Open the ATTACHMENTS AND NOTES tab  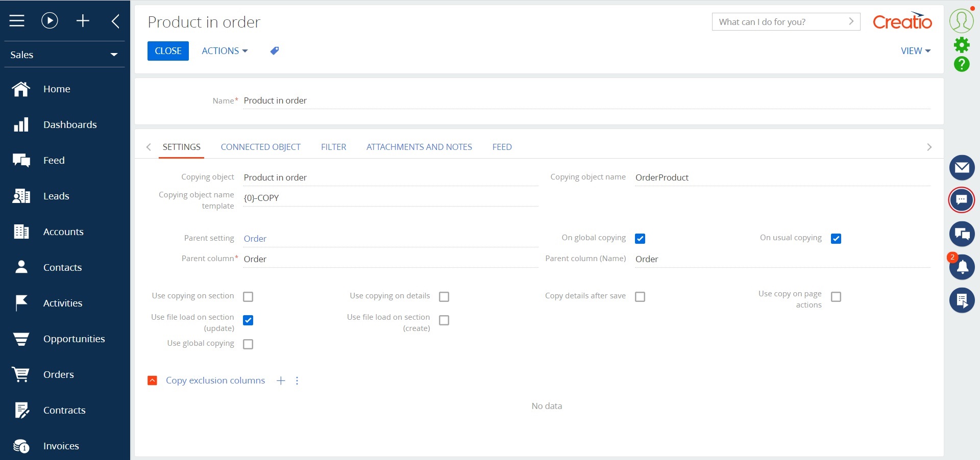click(x=419, y=147)
